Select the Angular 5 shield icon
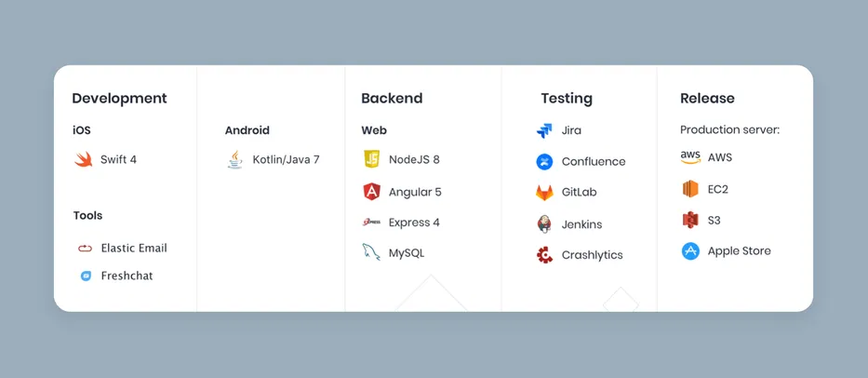Image resolution: width=868 pixels, height=378 pixels. point(372,192)
